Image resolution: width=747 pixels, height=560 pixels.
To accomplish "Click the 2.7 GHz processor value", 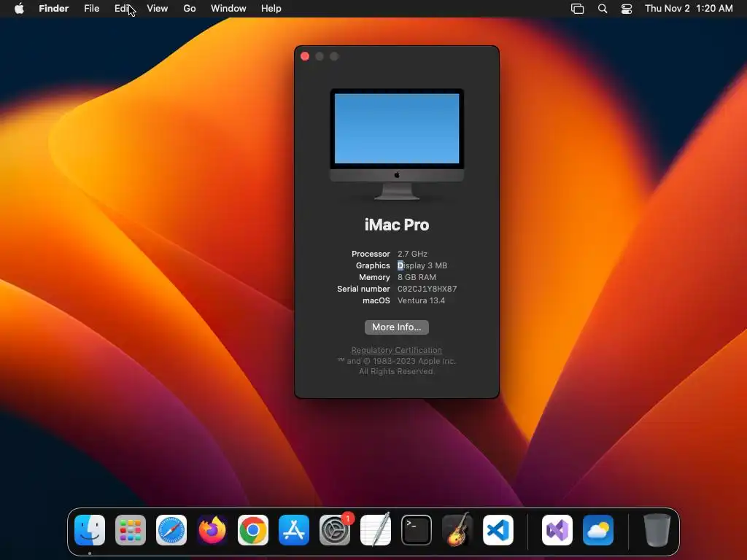I will [x=413, y=254].
